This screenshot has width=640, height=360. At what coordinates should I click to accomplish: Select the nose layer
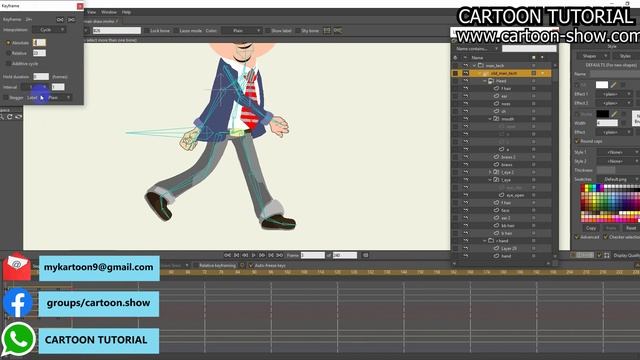(506, 104)
